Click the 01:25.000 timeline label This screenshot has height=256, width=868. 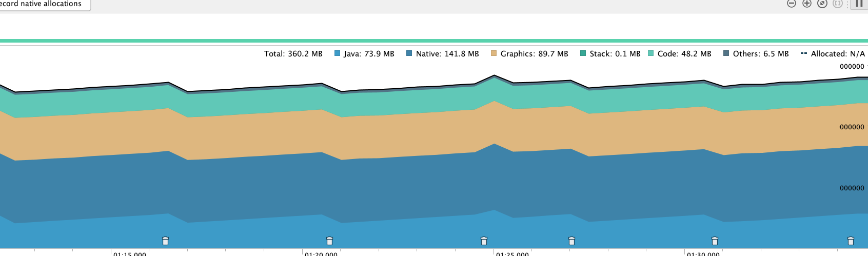point(512,253)
